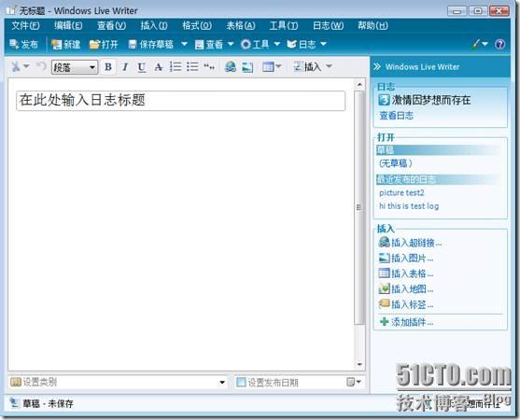Viewport: 520px width, 420px height.
Task: Click 添加插件 in the sidebar
Action: coord(413,322)
